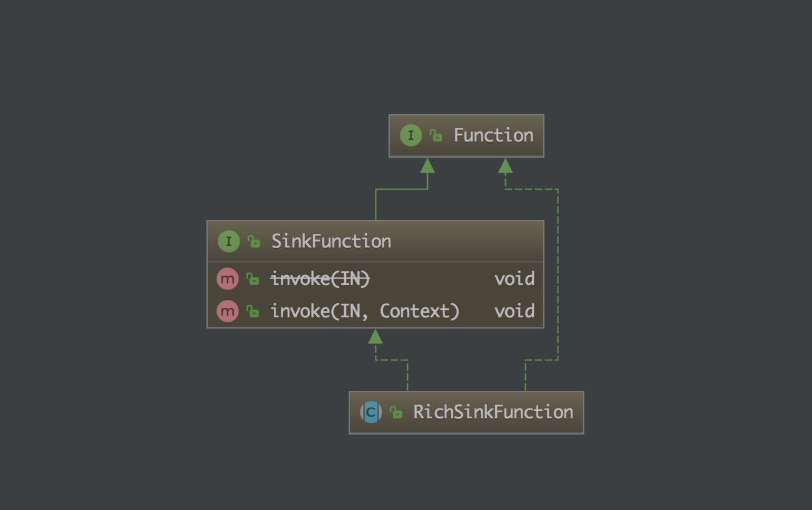Click the interface icon on SinkFunction node
Screen dimensions: 812x510
(x=228, y=241)
